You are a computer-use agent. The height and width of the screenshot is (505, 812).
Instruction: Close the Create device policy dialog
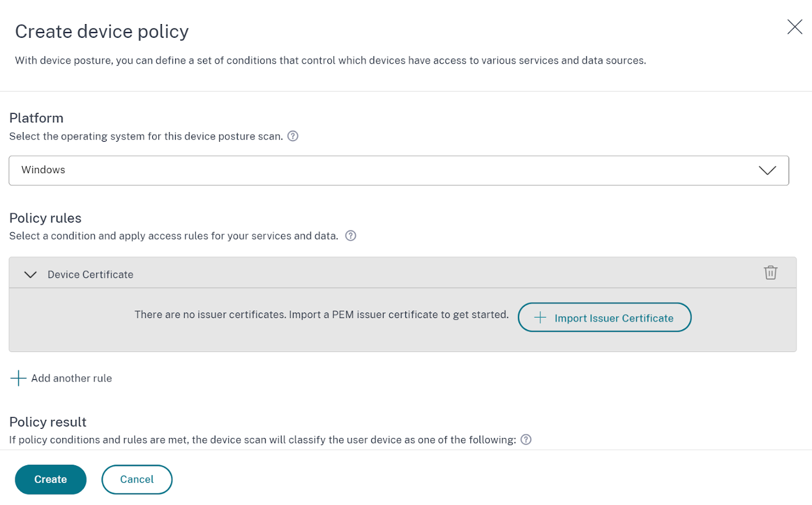click(794, 27)
